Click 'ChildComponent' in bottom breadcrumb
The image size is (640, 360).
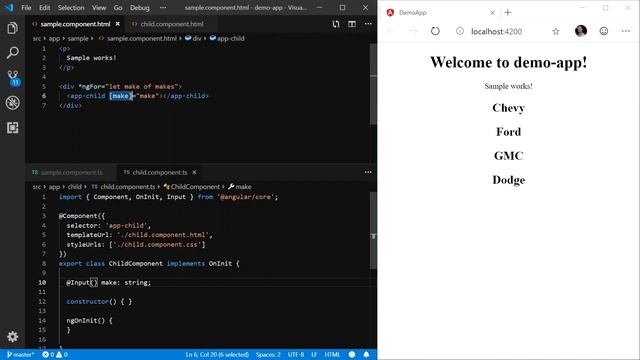[192, 187]
